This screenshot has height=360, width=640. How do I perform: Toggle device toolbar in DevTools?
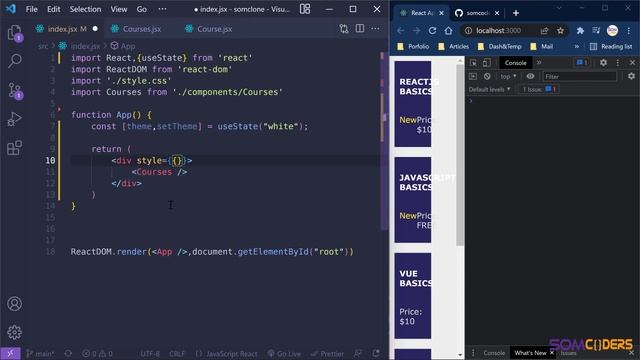pos(487,63)
